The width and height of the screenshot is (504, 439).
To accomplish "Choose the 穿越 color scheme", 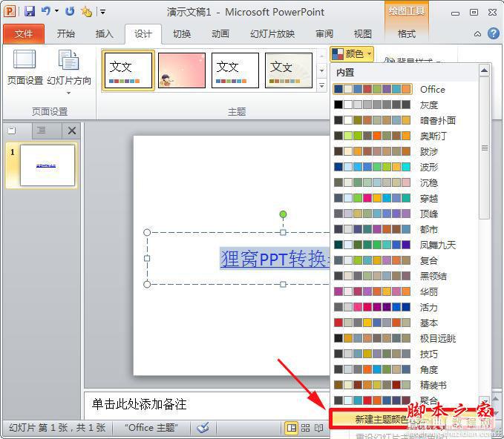I will 405,198.
